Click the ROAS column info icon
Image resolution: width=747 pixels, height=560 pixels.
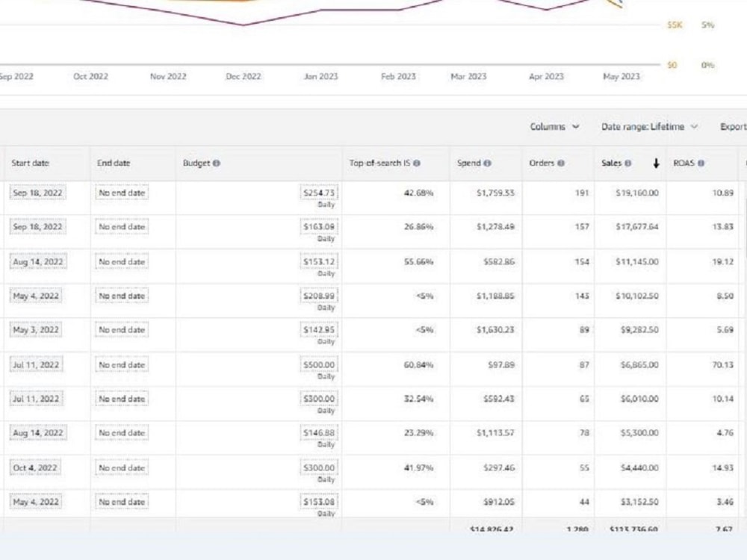[701, 164]
